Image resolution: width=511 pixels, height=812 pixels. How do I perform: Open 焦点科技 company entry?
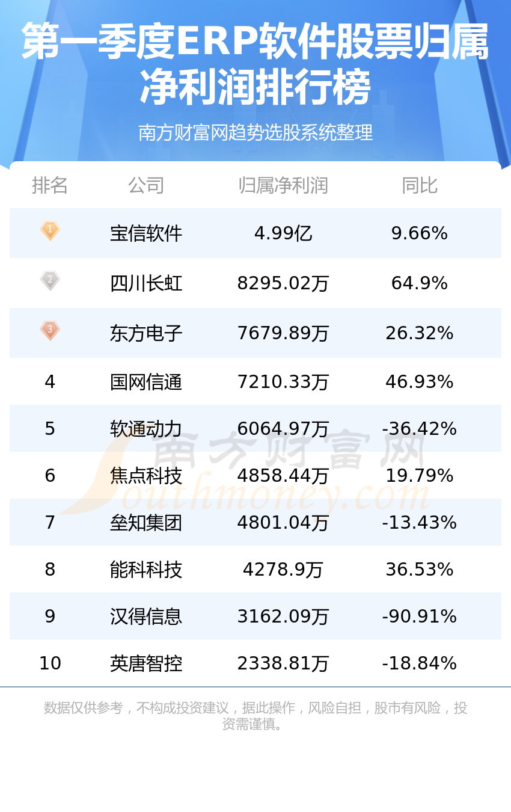146,476
